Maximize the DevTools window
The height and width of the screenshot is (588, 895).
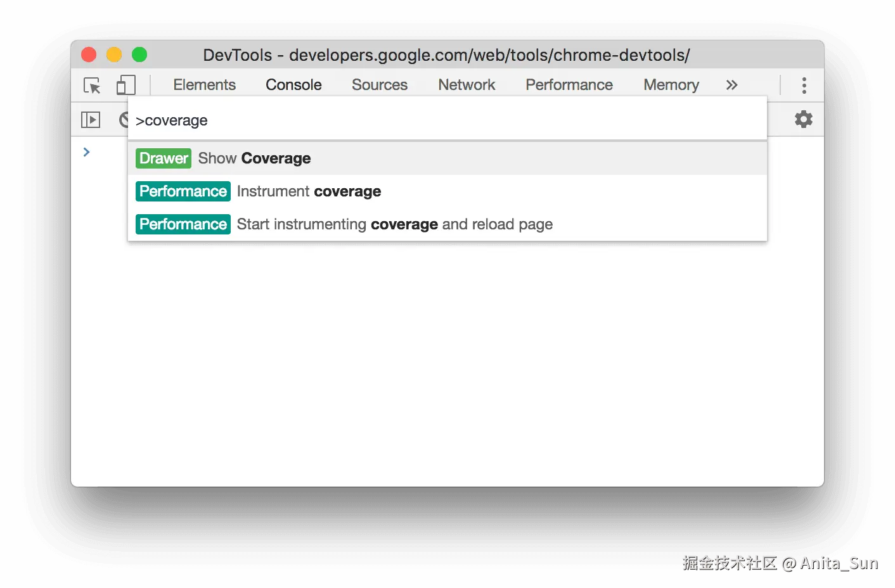click(139, 55)
